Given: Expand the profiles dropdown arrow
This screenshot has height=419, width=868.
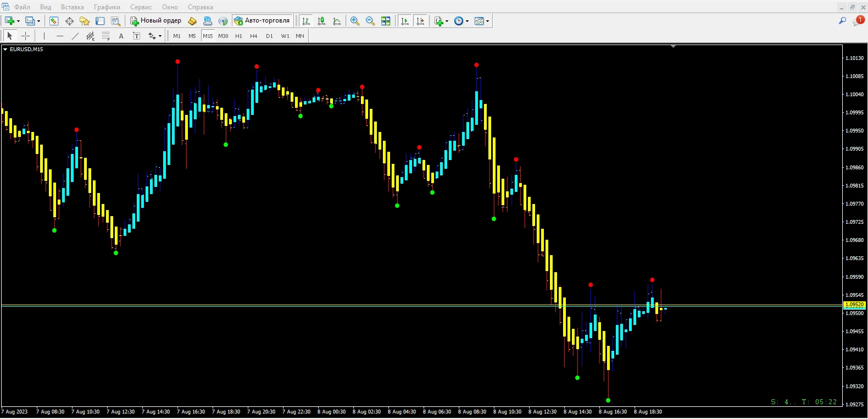Looking at the screenshot, I should 38,21.
